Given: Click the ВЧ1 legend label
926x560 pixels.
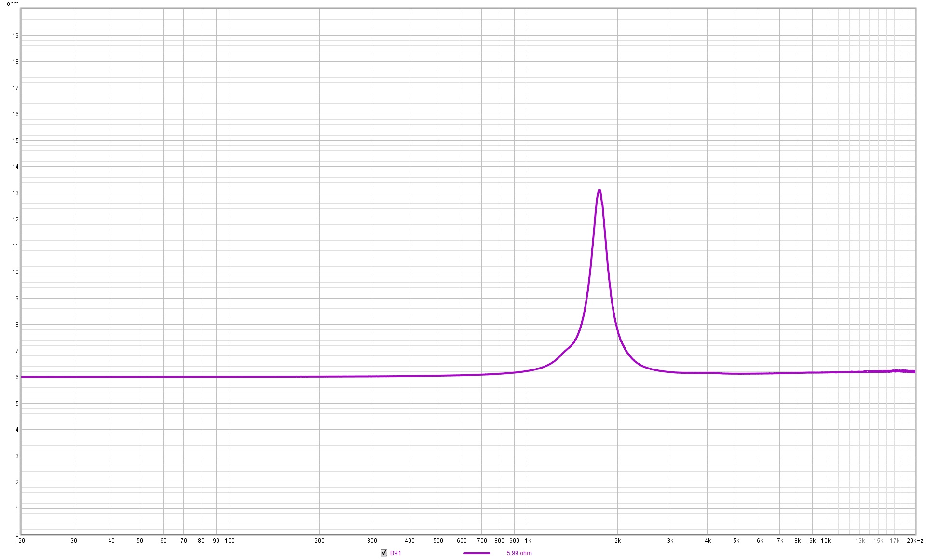Looking at the screenshot, I should [x=395, y=553].
